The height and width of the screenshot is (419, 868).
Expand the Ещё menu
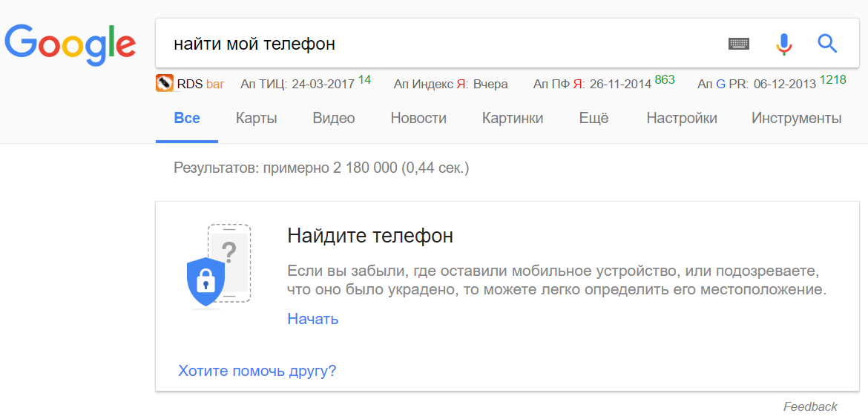[x=594, y=118]
